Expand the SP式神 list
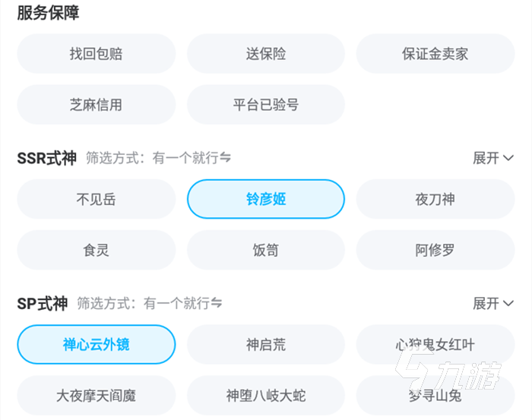Screen dimensions: 532x420 [x=493, y=304]
